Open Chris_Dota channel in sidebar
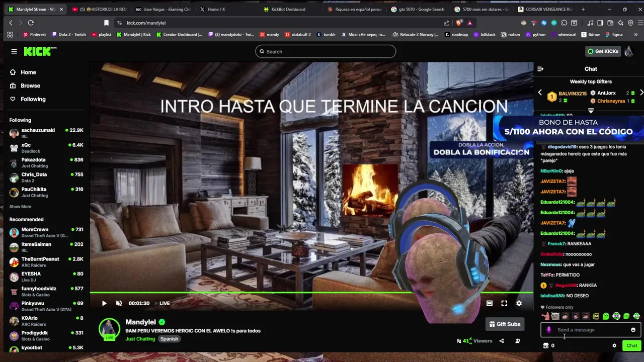This screenshot has width=644, height=362. tap(46, 177)
